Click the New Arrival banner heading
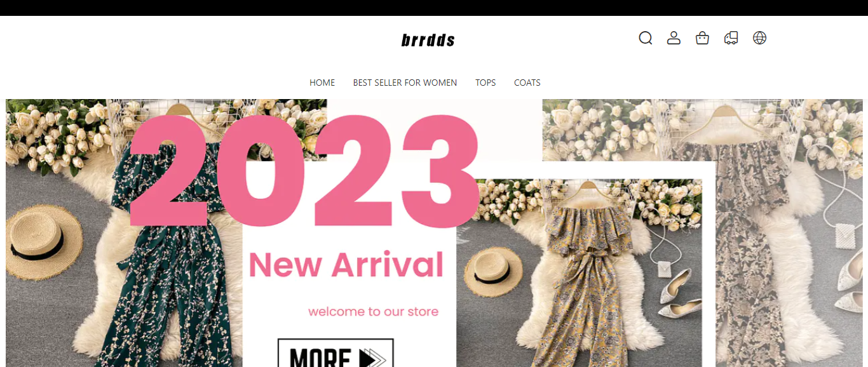 (x=346, y=265)
